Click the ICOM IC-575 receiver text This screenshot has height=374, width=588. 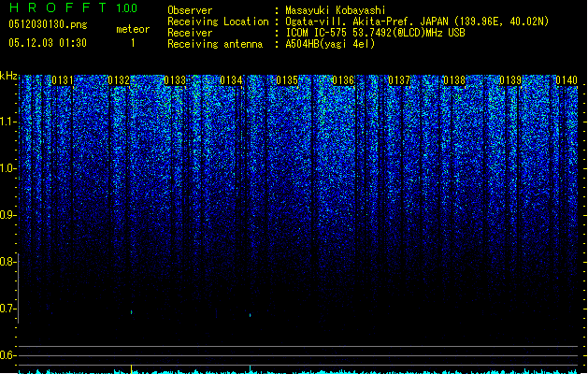[x=375, y=33]
